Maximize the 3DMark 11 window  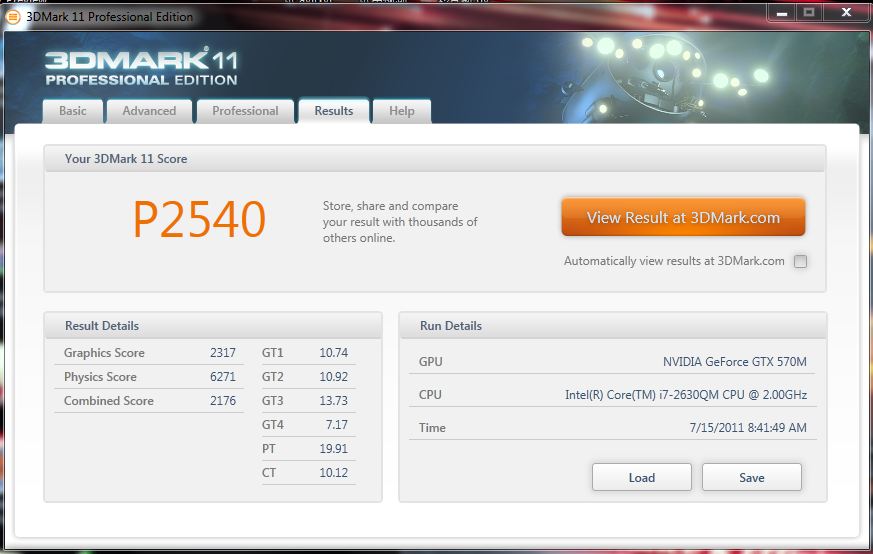pos(809,13)
